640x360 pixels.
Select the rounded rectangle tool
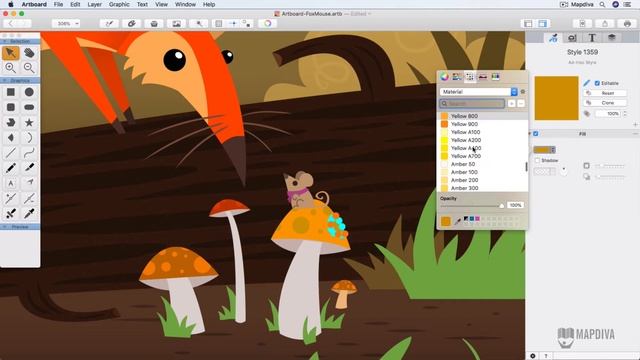[x=11, y=107]
